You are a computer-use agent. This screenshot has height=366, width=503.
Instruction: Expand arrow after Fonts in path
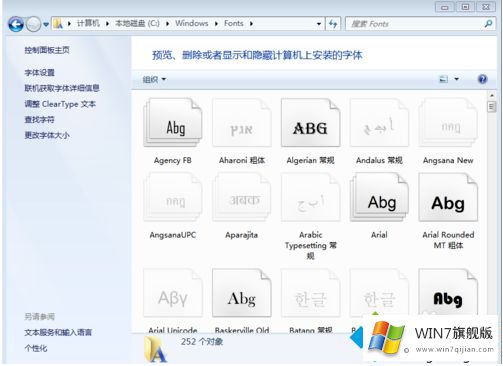click(251, 24)
